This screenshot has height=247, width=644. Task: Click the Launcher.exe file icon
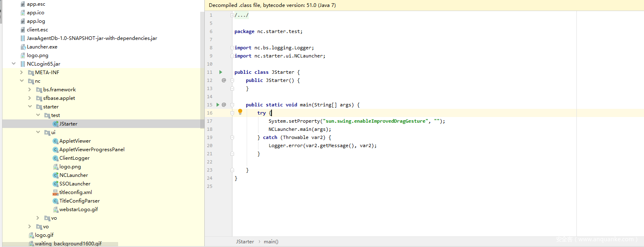pos(23,47)
